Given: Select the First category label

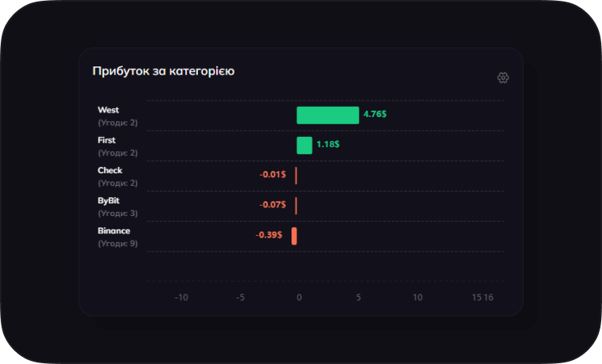Looking at the screenshot, I should click(x=107, y=140).
